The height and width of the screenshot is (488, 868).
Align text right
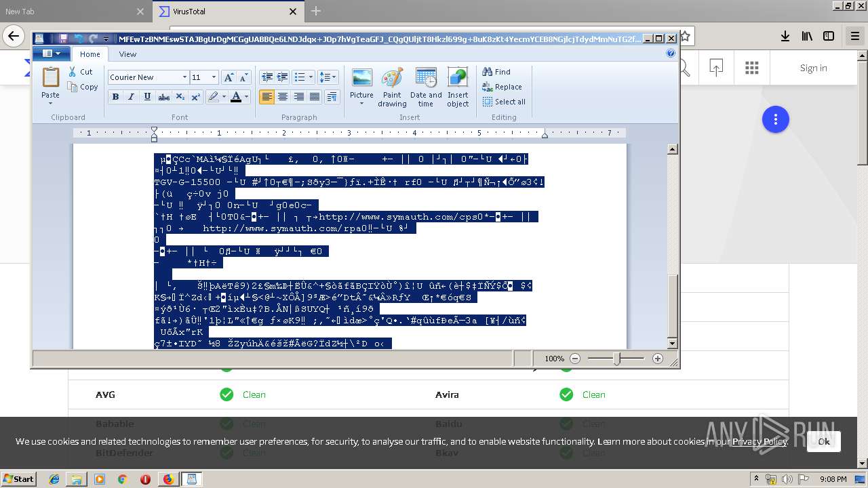pos(298,97)
